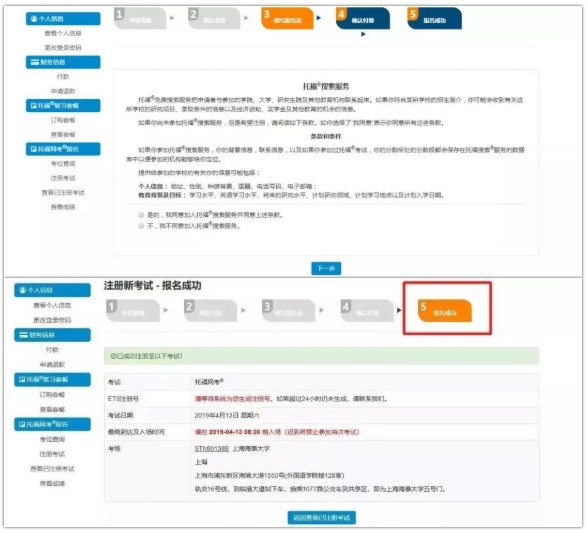This screenshot has width=588, height=533.
Task: Click the 上海 city line in 考场 cell
Action: click(201, 462)
